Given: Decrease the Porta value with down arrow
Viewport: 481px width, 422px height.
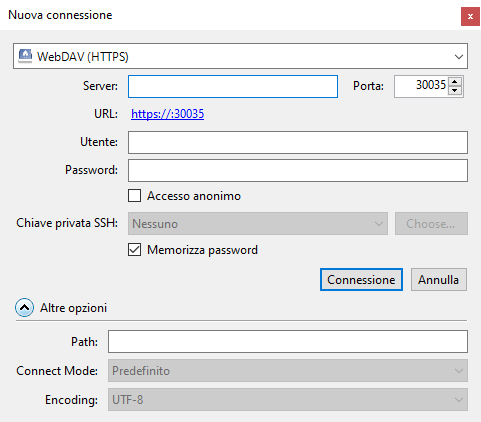Looking at the screenshot, I should tap(455, 91).
